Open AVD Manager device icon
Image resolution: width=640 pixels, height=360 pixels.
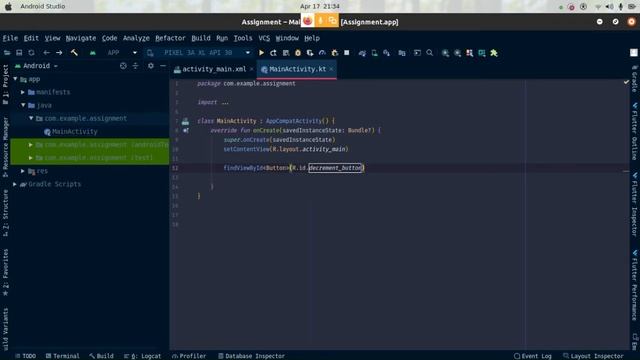pyautogui.click(x=374, y=53)
